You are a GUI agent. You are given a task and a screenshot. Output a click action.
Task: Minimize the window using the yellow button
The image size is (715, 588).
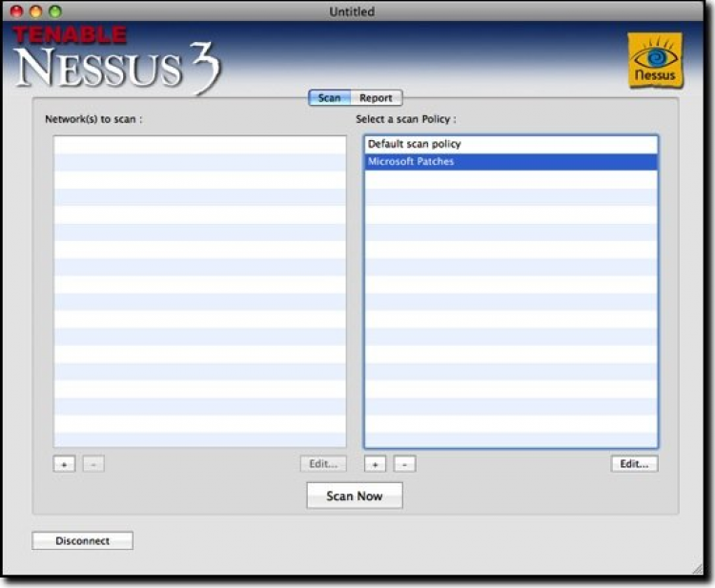pos(35,11)
